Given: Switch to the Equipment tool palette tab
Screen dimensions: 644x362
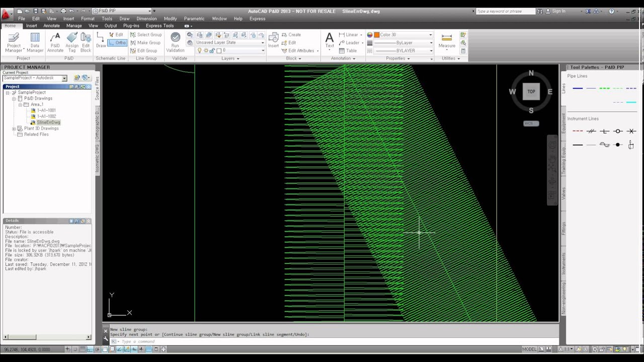Looking at the screenshot, I should coord(563,123).
